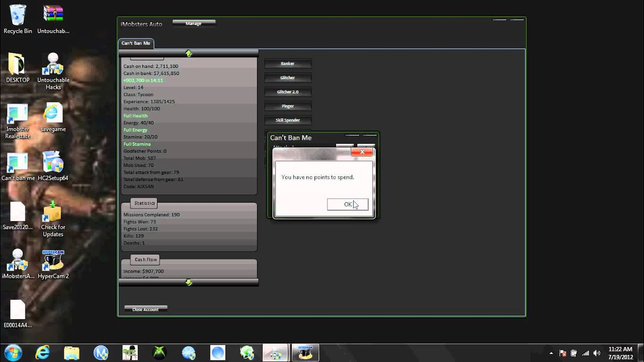Select the Can't Ban Me account tab
This screenshot has height=362, width=644.
click(136, 43)
